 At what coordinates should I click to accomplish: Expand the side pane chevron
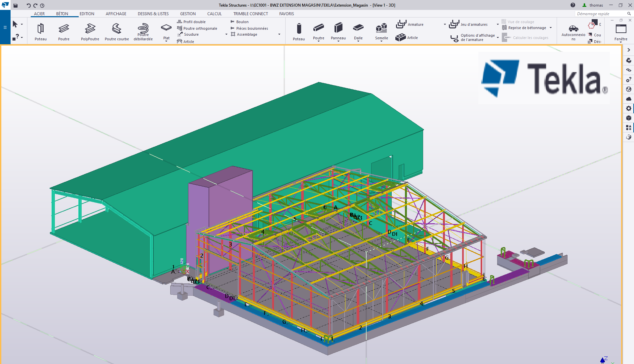click(x=629, y=50)
